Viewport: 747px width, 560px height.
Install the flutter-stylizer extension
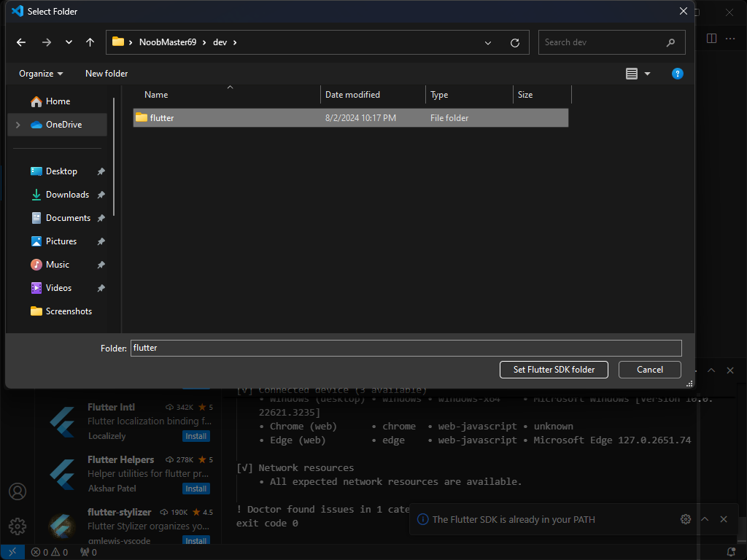(196, 541)
